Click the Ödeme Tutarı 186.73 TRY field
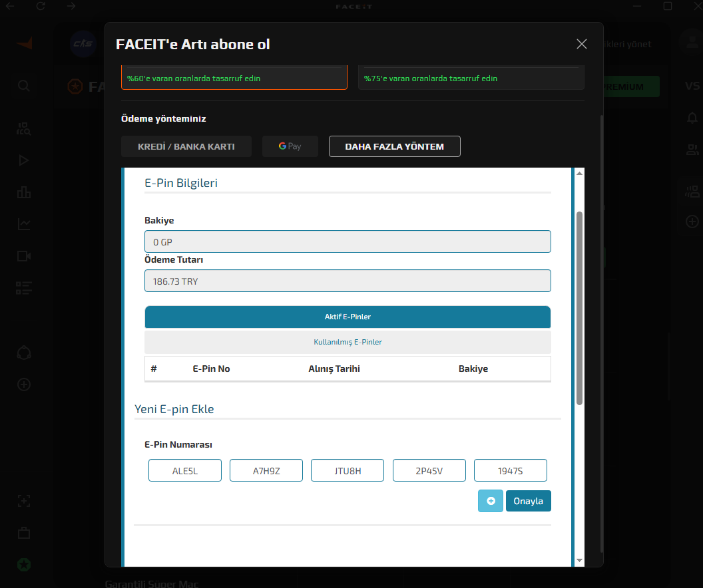Image resolution: width=703 pixels, height=588 pixels. (348, 281)
